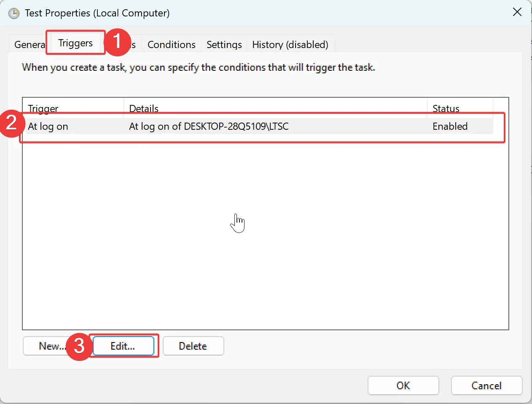This screenshot has width=532, height=404.
Task: Click the Trigger column header
Action: (42, 108)
